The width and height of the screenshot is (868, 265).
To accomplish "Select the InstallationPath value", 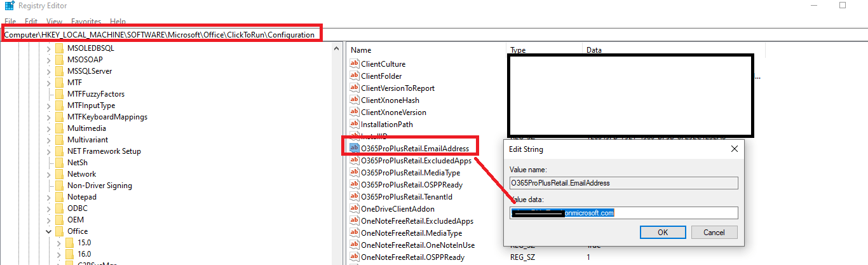I will click(387, 124).
